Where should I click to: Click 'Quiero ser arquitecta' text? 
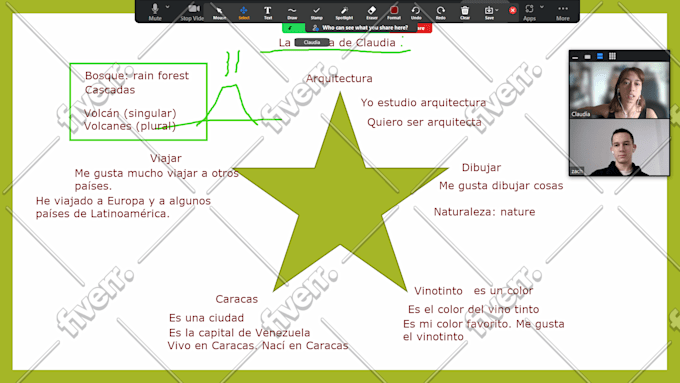[x=424, y=122]
